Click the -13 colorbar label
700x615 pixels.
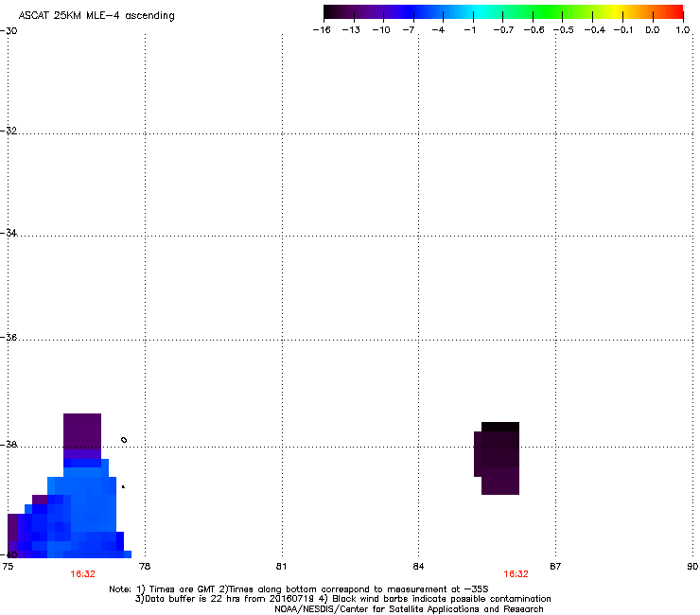(x=351, y=30)
